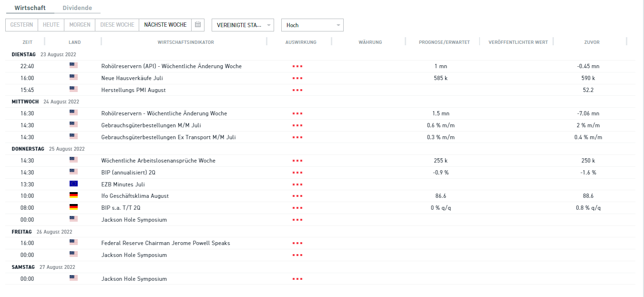644x297 pixels.
Task: Click the German flag beside Ifo Geschäftsklima August
Action: click(73, 195)
